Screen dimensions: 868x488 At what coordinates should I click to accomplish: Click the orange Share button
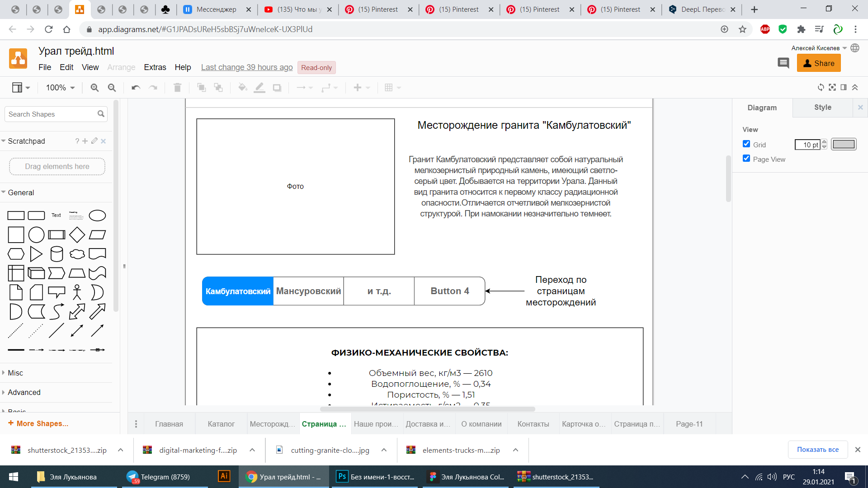click(x=818, y=63)
